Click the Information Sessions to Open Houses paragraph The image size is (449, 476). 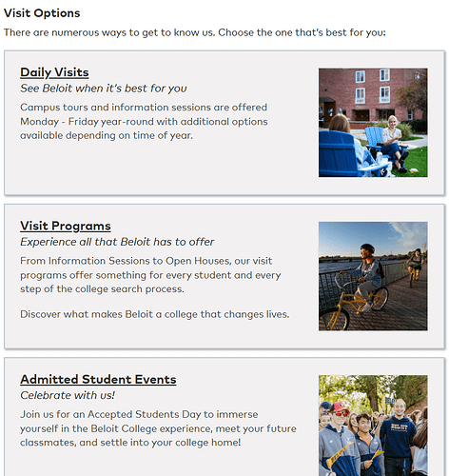(150, 275)
